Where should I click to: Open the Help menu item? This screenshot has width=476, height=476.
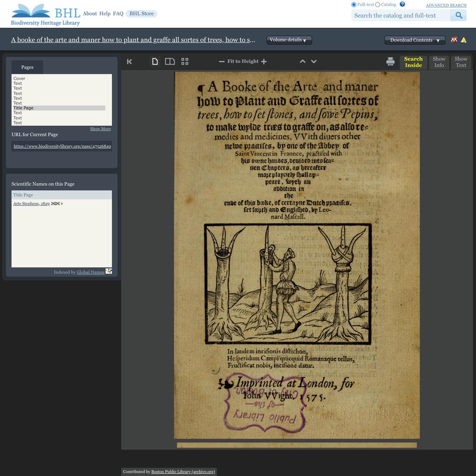105,13
